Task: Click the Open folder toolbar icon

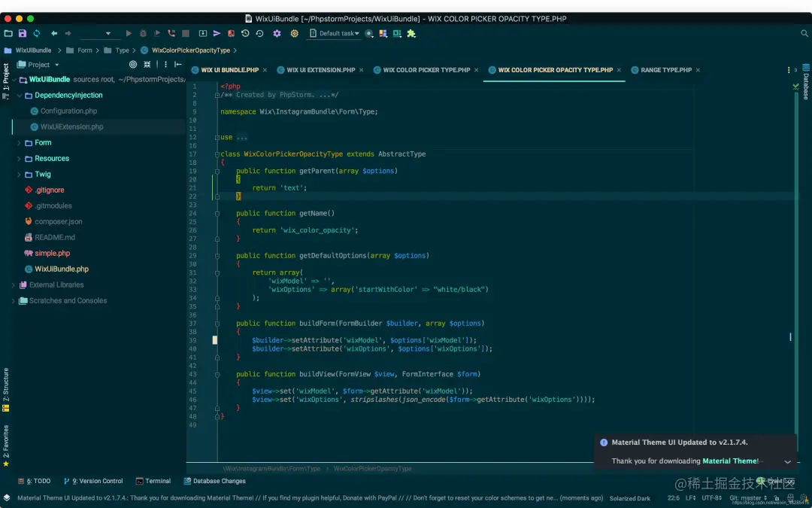Action: click(8, 33)
